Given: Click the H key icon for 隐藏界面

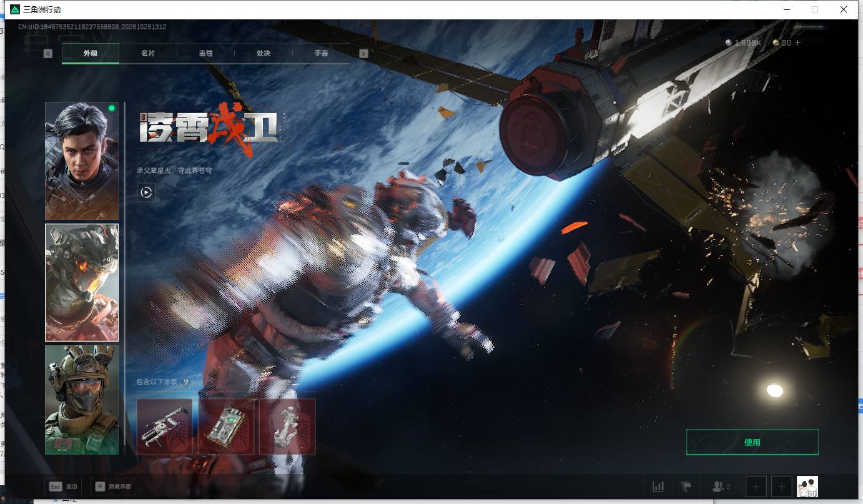Looking at the screenshot, I should tap(100, 487).
